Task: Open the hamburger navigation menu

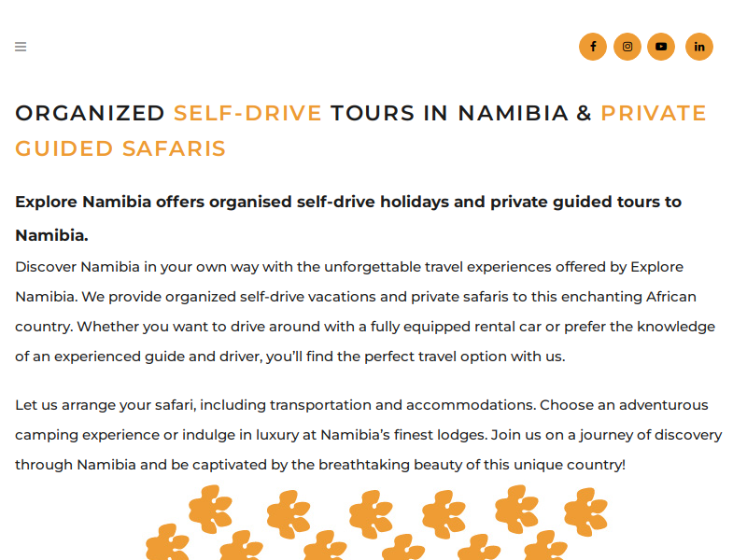Action: pos(21,47)
